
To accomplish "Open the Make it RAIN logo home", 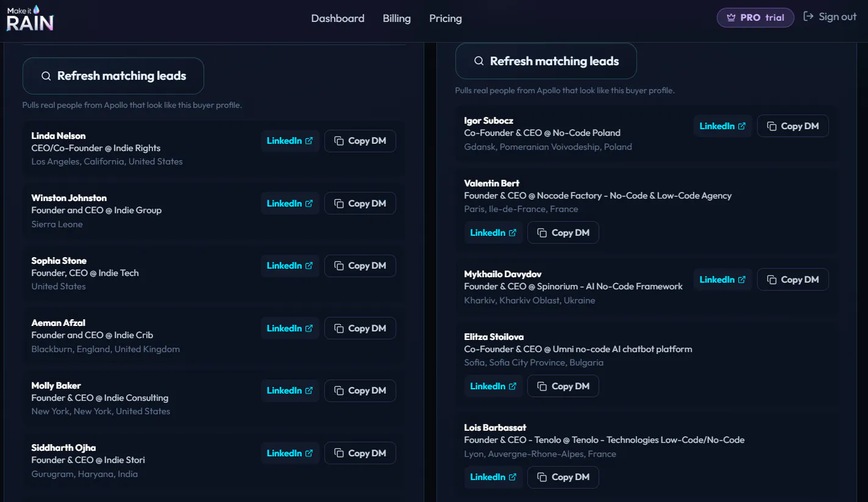I will (x=30, y=18).
